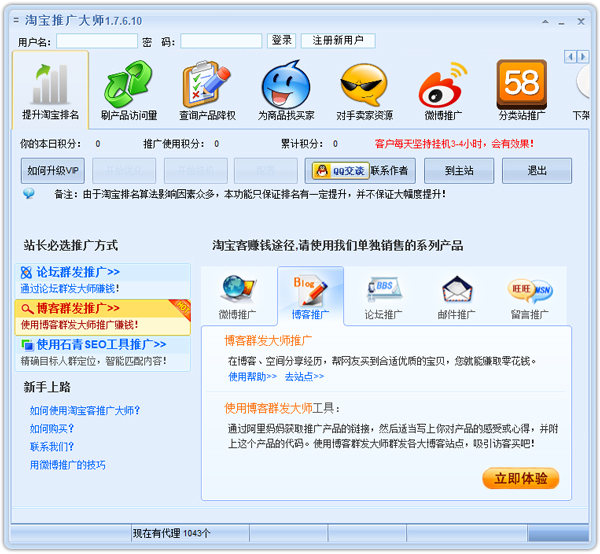This screenshot has width=600, height=554.
Task: Switch to the 博客推广 Blog tab
Action: [x=310, y=297]
